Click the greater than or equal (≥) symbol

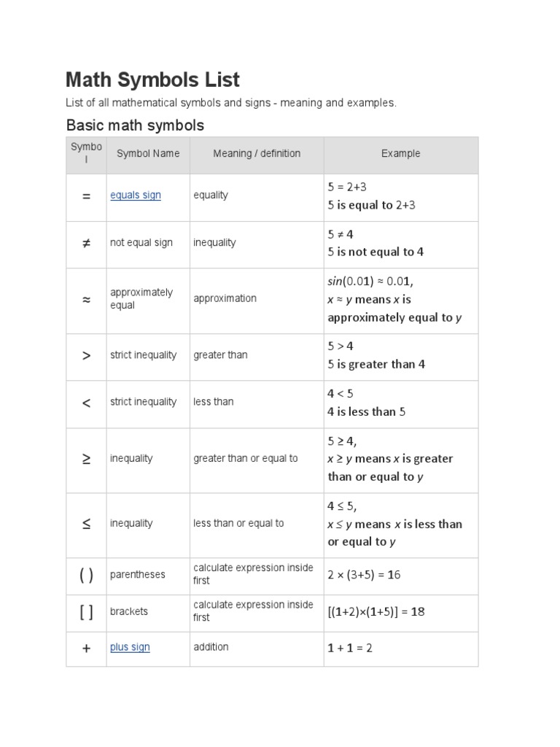pos(86,459)
